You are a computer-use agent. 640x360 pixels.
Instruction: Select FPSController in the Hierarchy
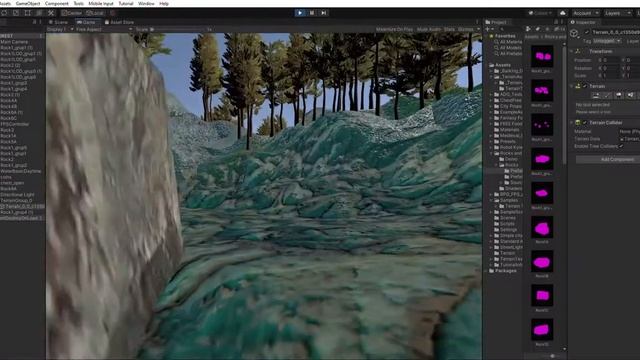15,124
